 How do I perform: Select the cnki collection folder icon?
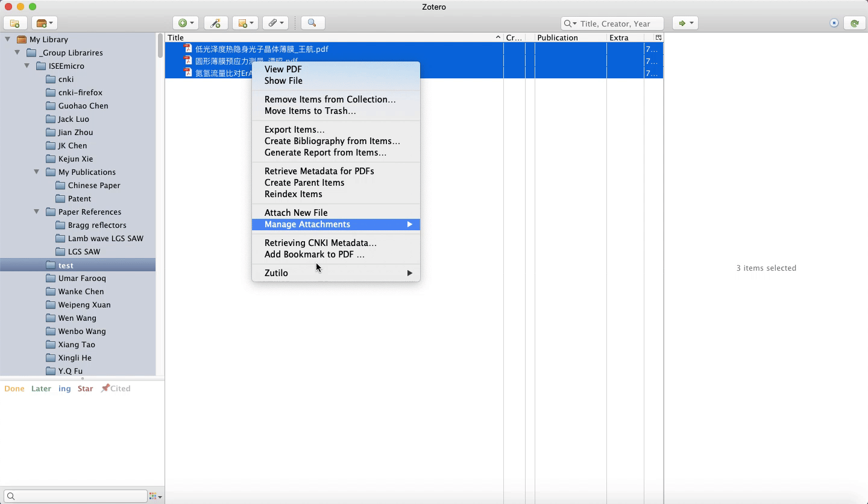coord(51,79)
